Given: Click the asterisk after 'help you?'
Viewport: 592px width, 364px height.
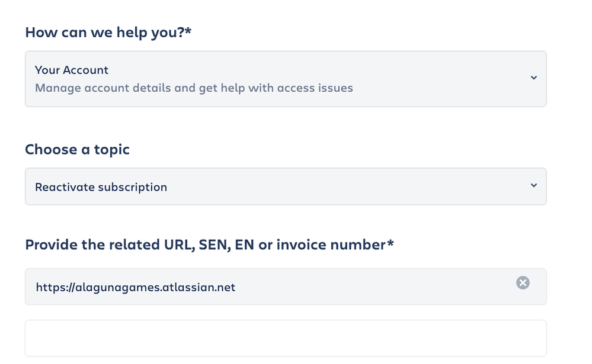Looking at the screenshot, I should coord(188,31).
